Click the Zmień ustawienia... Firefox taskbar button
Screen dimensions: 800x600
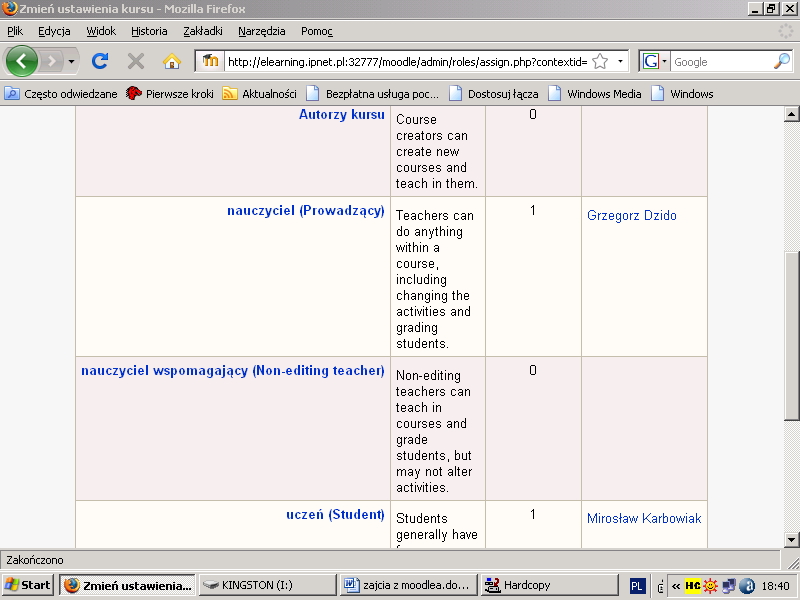coord(128,585)
